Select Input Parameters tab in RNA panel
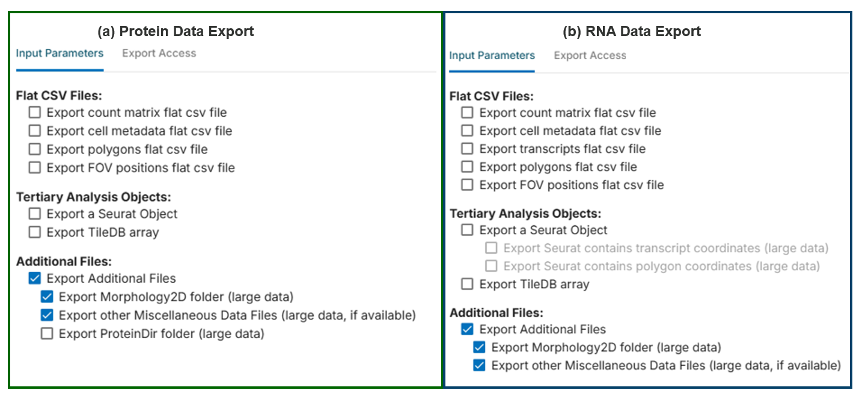Viewport: 868px width, 396px height. 492,55
